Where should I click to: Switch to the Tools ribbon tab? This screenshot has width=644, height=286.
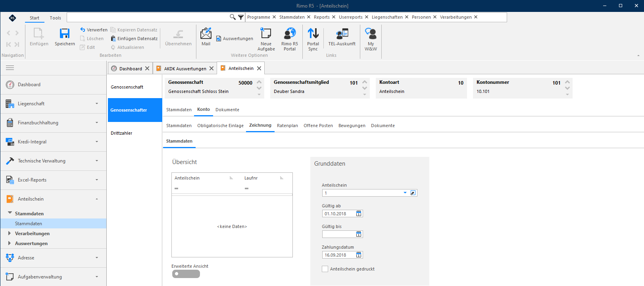pyautogui.click(x=56, y=18)
